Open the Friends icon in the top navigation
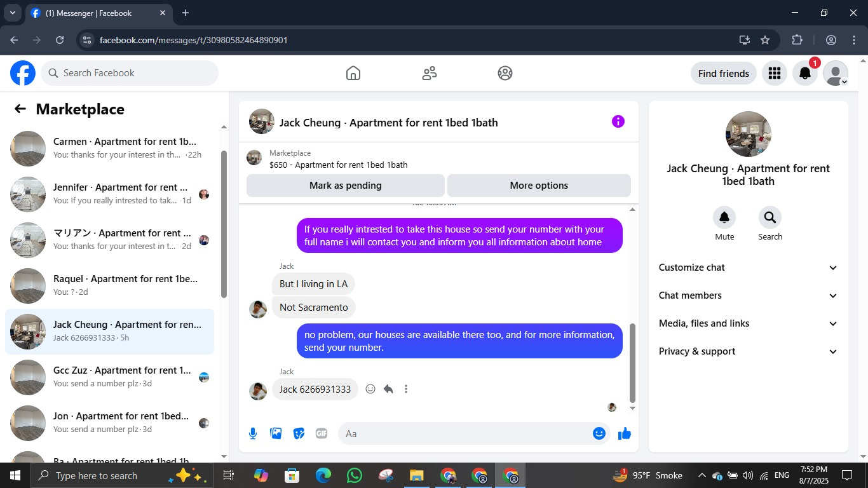This screenshot has height=488, width=868. 430,73
